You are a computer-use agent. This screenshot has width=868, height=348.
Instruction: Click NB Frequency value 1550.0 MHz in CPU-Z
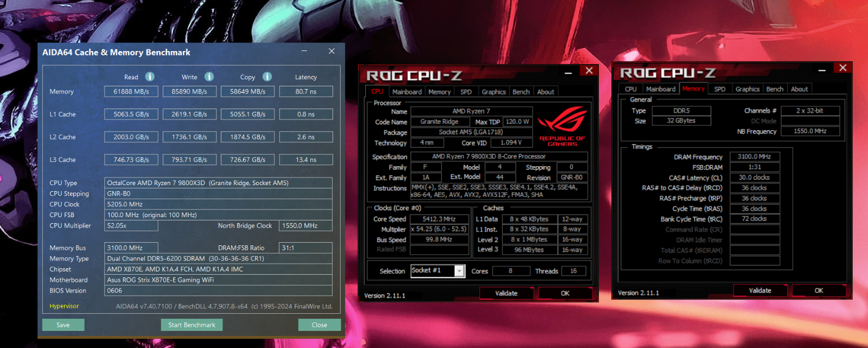pyautogui.click(x=810, y=131)
